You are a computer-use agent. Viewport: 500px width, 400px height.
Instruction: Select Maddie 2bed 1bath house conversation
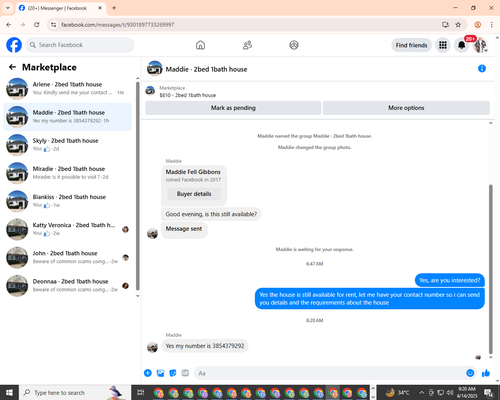click(x=67, y=117)
